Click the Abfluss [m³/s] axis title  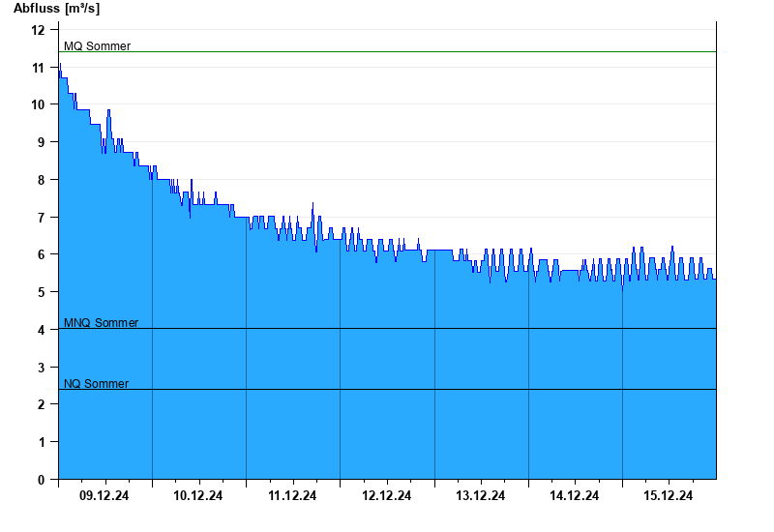click(x=56, y=9)
